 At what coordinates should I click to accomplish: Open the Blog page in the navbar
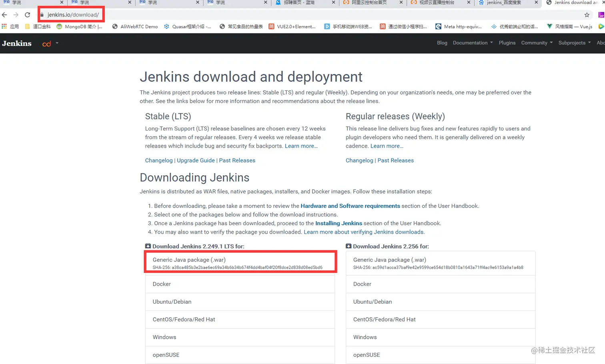(442, 43)
